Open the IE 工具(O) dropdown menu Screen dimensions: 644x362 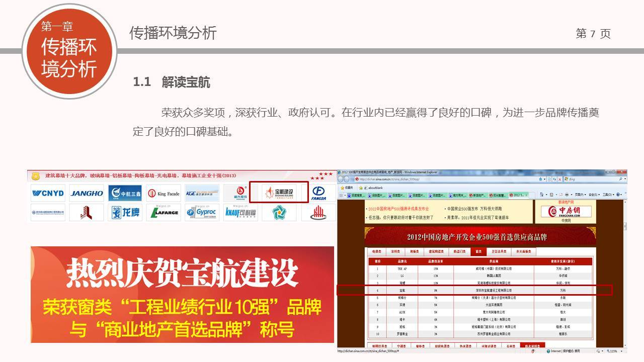coord(608,195)
